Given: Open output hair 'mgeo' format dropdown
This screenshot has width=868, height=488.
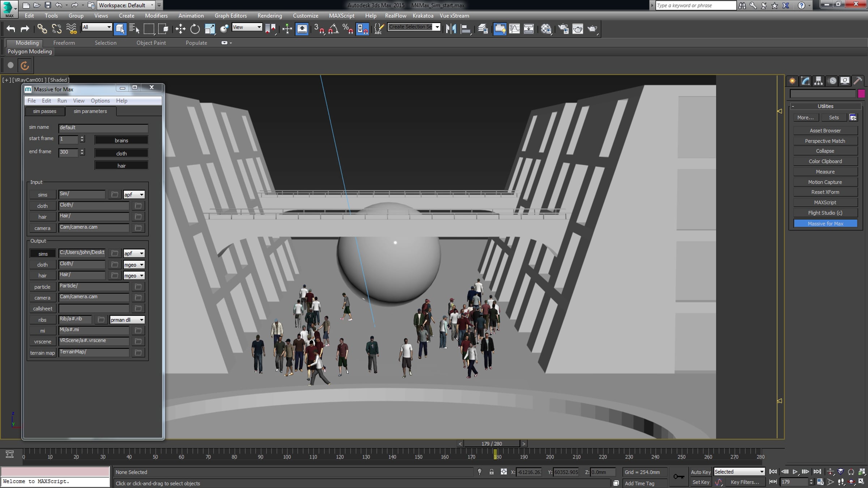Looking at the screenshot, I should click(x=134, y=275).
